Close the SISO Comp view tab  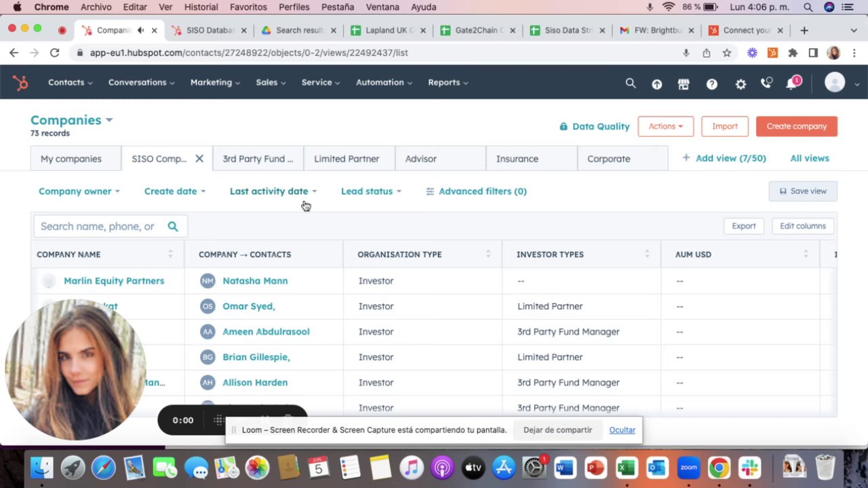pos(199,159)
